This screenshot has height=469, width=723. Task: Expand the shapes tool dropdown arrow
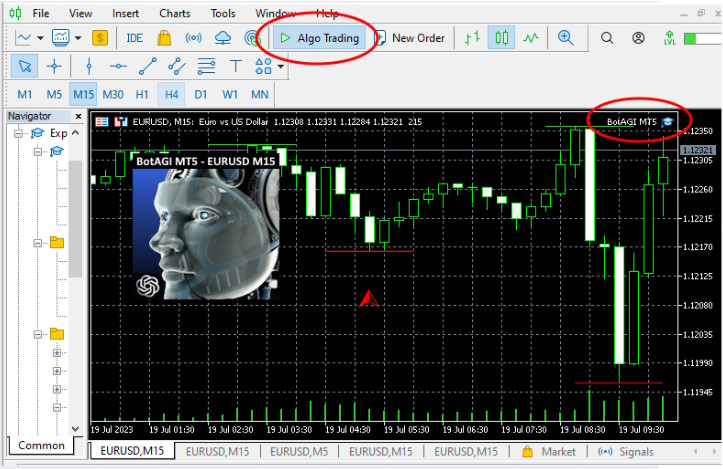click(280, 66)
